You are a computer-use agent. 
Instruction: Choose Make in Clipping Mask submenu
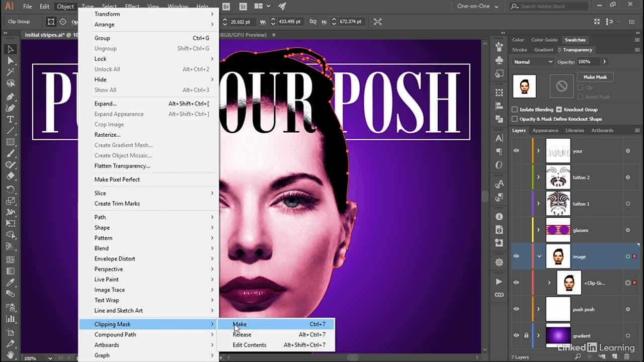point(276,324)
